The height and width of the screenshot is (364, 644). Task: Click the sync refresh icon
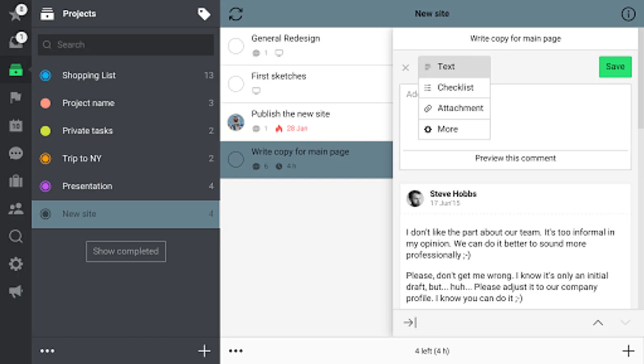(236, 14)
